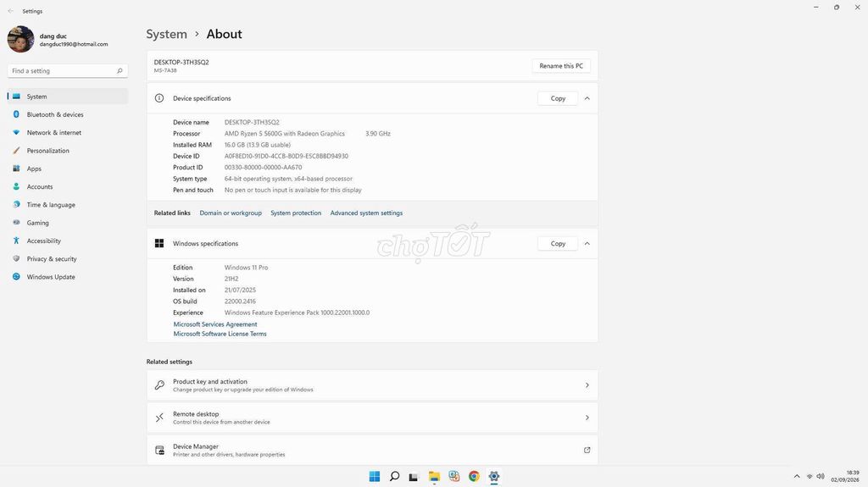Click the Device Manager icon
This screenshot has height=487, width=868.
(159, 450)
